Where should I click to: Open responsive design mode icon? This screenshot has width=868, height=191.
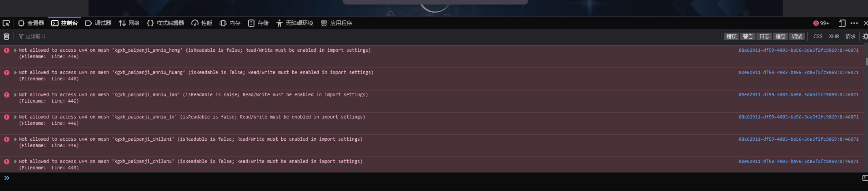(842, 23)
